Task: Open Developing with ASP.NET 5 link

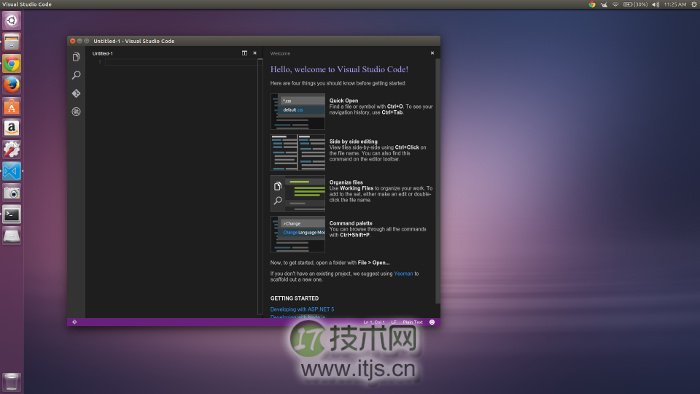Action: [302, 309]
